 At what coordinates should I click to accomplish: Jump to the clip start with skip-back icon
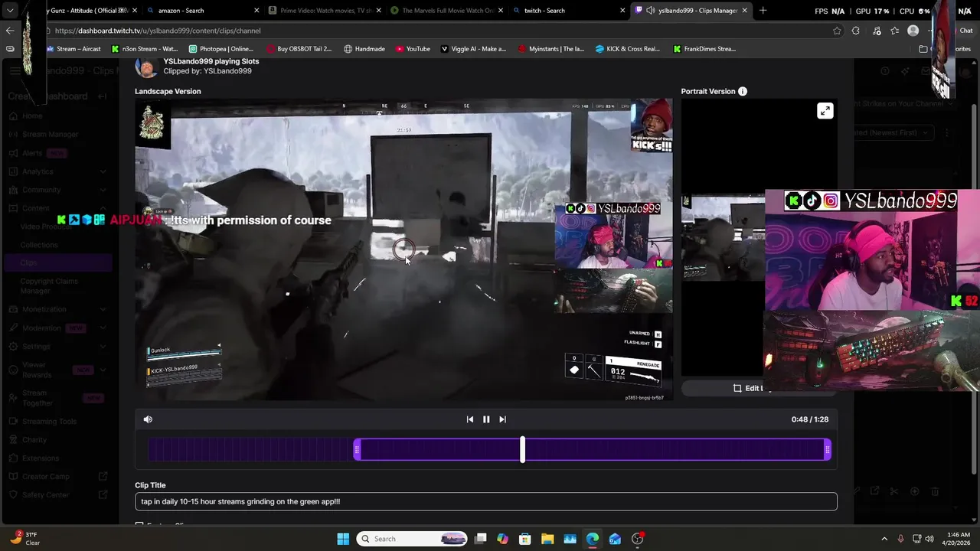[x=470, y=419]
